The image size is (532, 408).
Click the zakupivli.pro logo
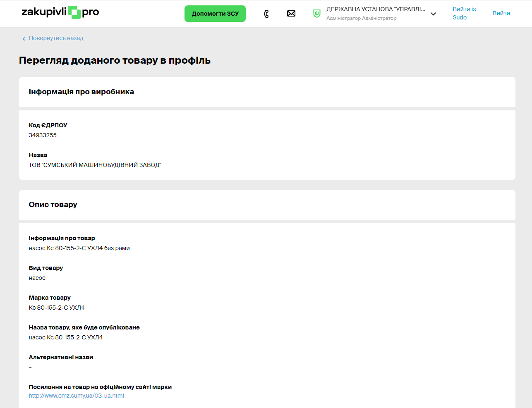point(60,12)
